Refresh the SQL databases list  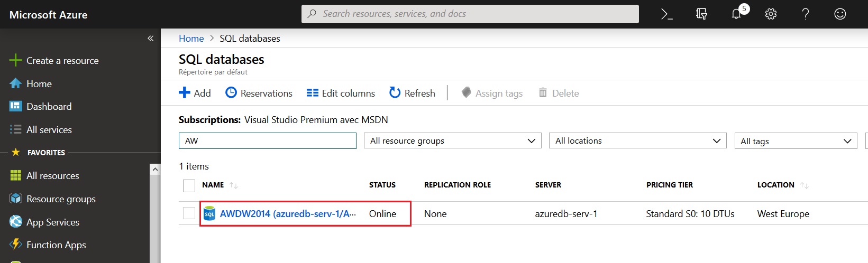tap(413, 93)
